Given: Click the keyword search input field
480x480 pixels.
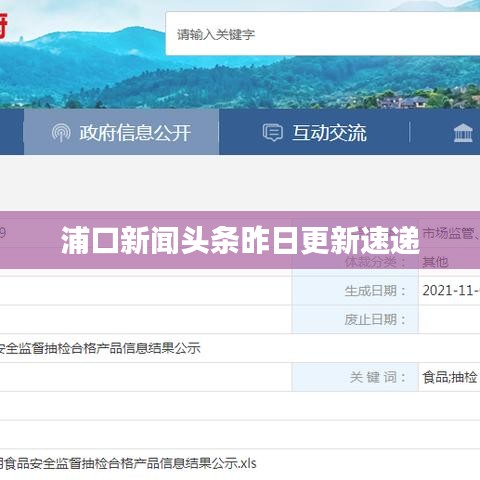Looking at the screenshot, I should click(323, 34).
